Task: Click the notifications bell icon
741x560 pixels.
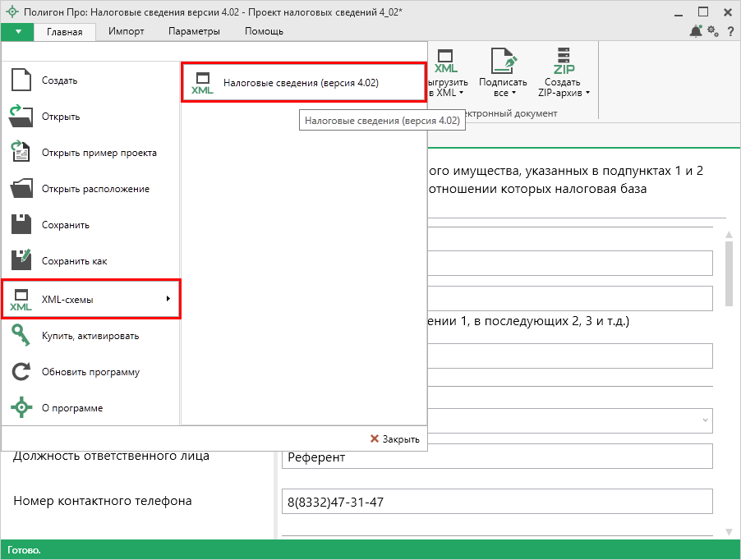Action: point(696,31)
